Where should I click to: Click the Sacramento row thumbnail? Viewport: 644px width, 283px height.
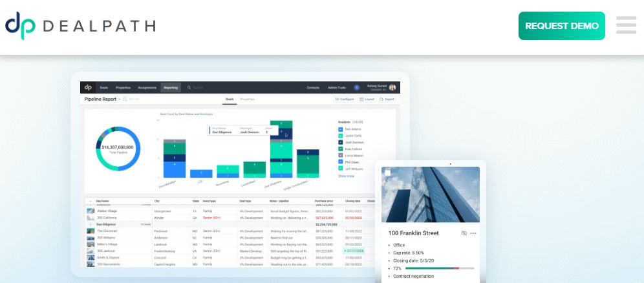[91, 264]
